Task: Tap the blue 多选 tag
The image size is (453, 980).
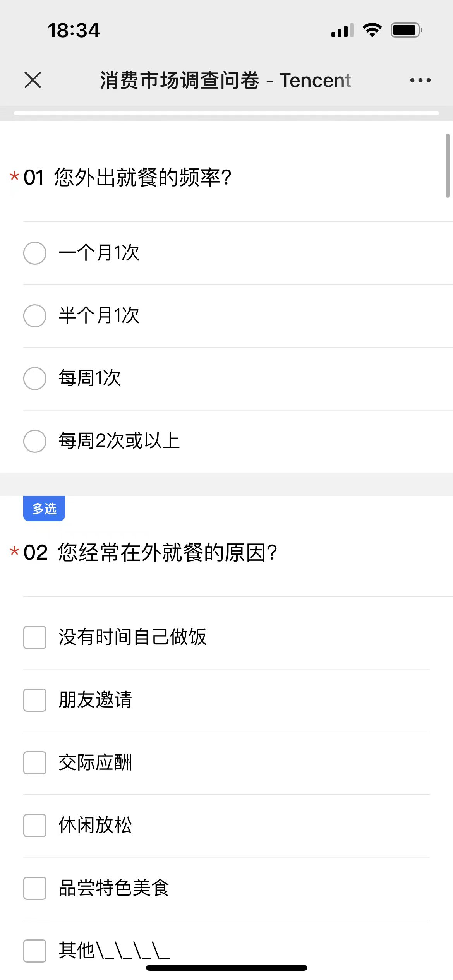Action: click(x=44, y=509)
